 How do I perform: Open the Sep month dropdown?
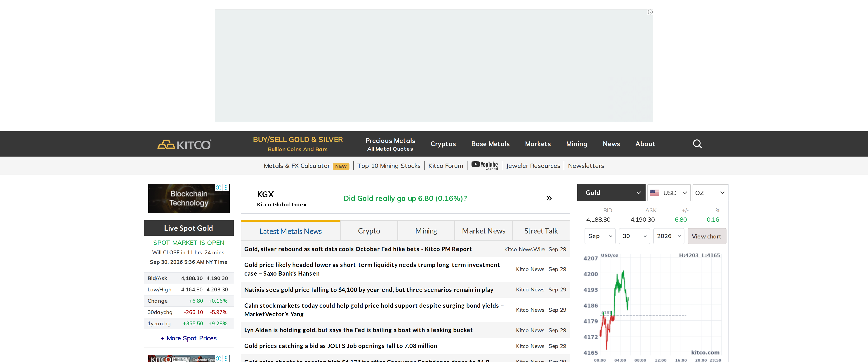click(x=600, y=236)
